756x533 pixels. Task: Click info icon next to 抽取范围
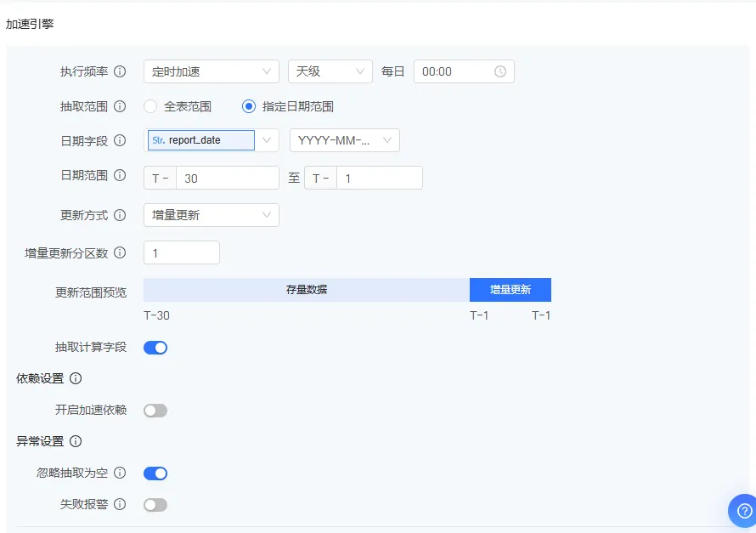pyautogui.click(x=120, y=106)
